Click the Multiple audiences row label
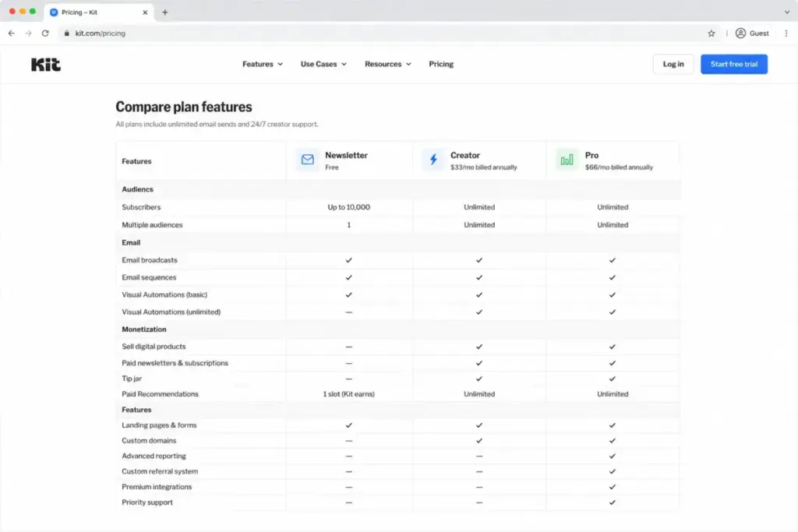This screenshot has height=532, width=798. point(152,225)
